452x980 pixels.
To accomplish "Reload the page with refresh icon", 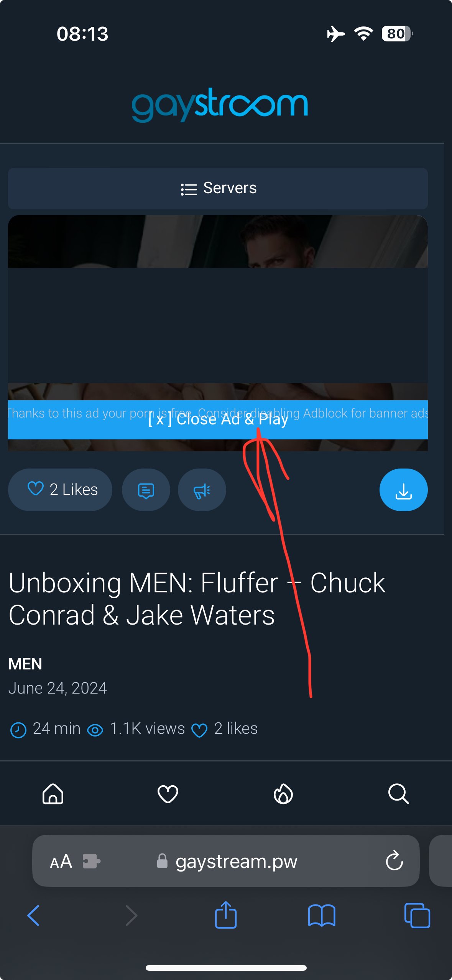I will click(x=394, y=861).
